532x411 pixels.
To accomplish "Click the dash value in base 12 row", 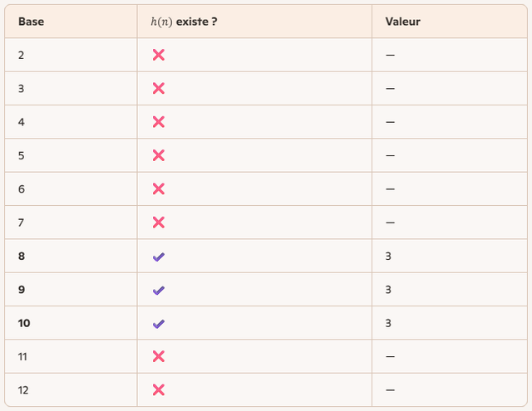I will [390, 390].
